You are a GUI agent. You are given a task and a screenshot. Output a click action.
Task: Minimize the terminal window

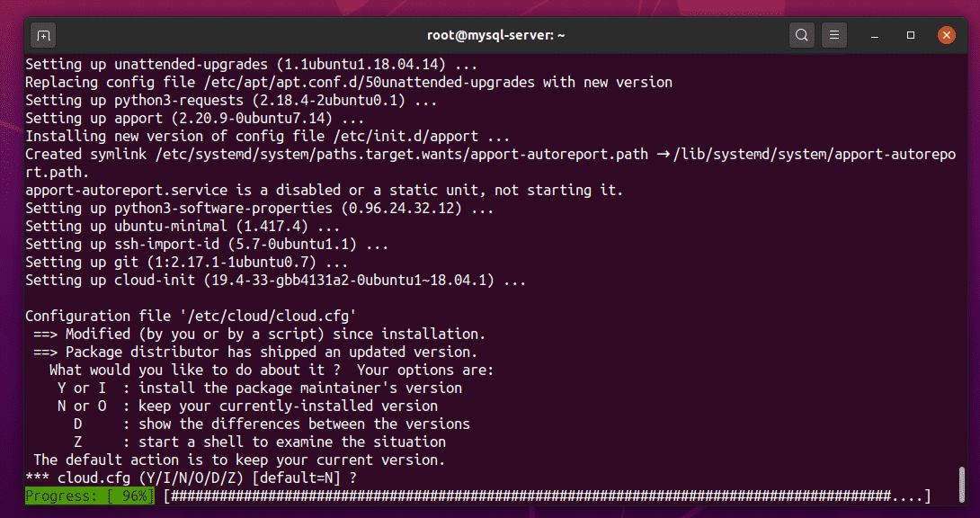875,36
